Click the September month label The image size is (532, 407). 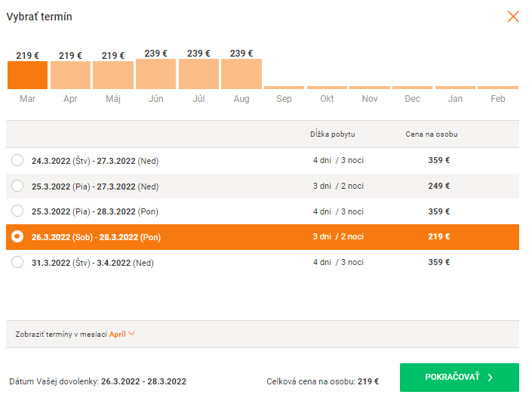pos(284,99)
